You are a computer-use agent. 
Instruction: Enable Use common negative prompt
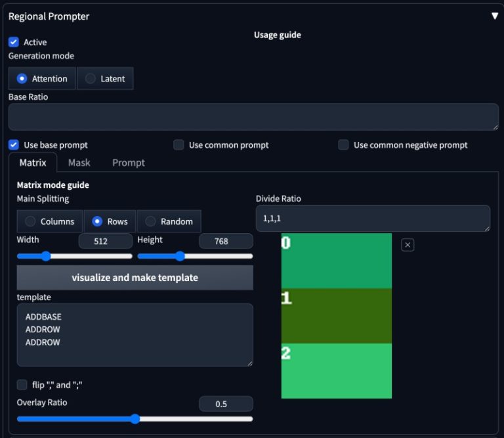[343, 144]
